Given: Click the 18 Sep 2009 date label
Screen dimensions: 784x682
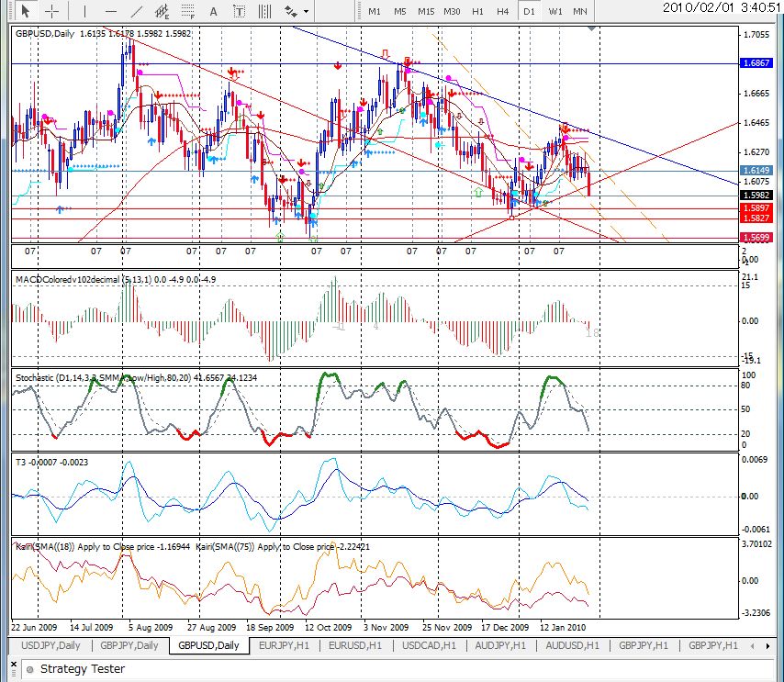Looking at the screenshot, I should (270, 627).
